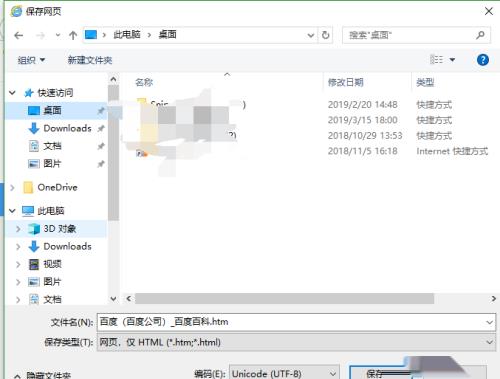The height and width of the screenshot is (379, 500).
Task: Open the recent locations chevron
Action: (x=58, y=35)
